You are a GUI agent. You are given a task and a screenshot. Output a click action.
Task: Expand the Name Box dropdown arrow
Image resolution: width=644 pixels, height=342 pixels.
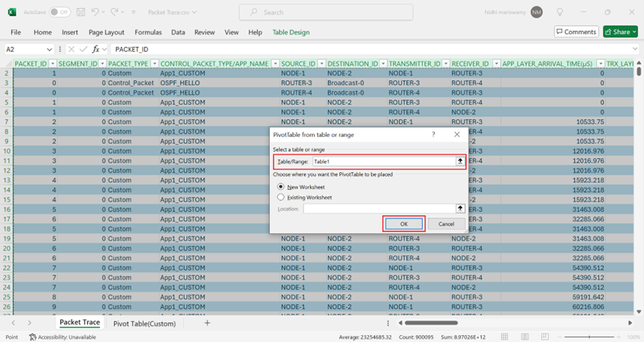pos(51,49)
